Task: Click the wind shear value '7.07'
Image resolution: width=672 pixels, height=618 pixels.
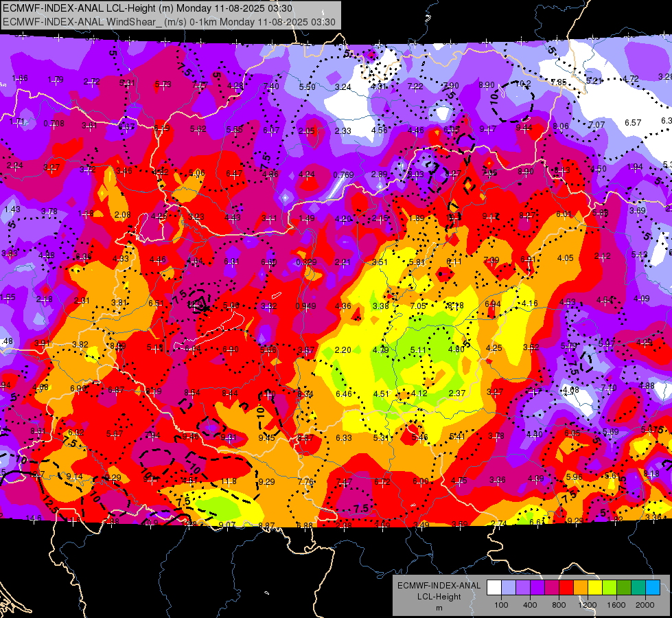Action: click(596, 125)
